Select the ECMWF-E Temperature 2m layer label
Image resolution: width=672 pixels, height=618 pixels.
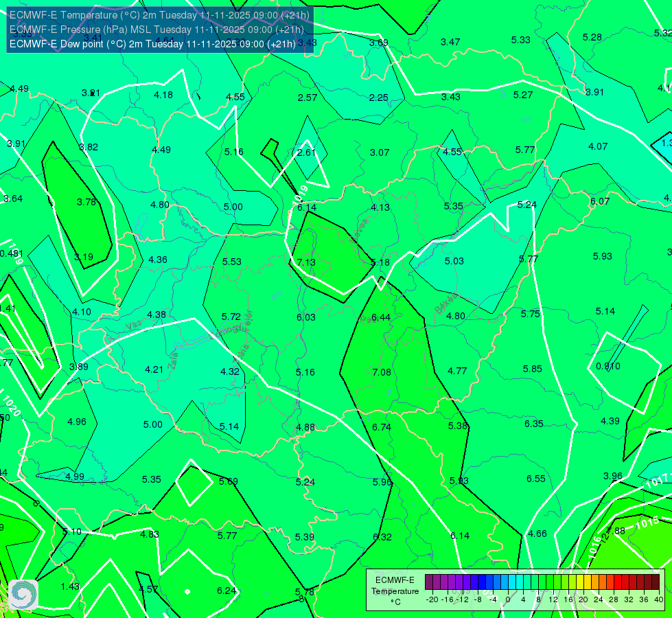(159, 15)
